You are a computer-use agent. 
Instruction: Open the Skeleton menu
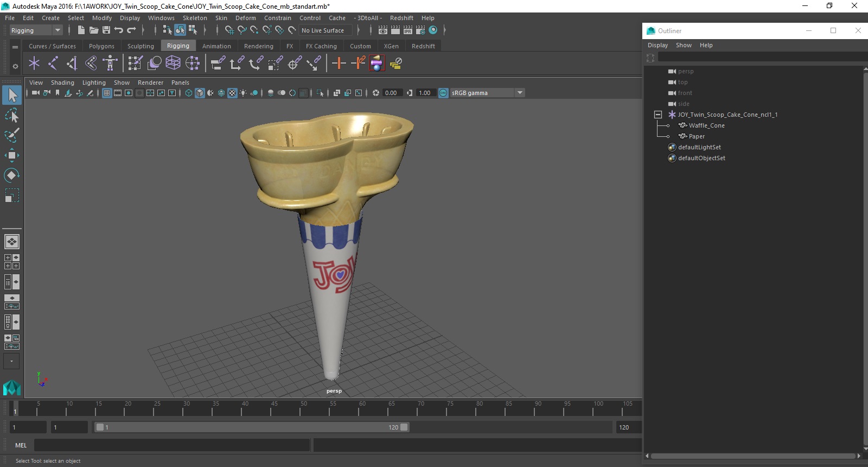coord(195,18)
